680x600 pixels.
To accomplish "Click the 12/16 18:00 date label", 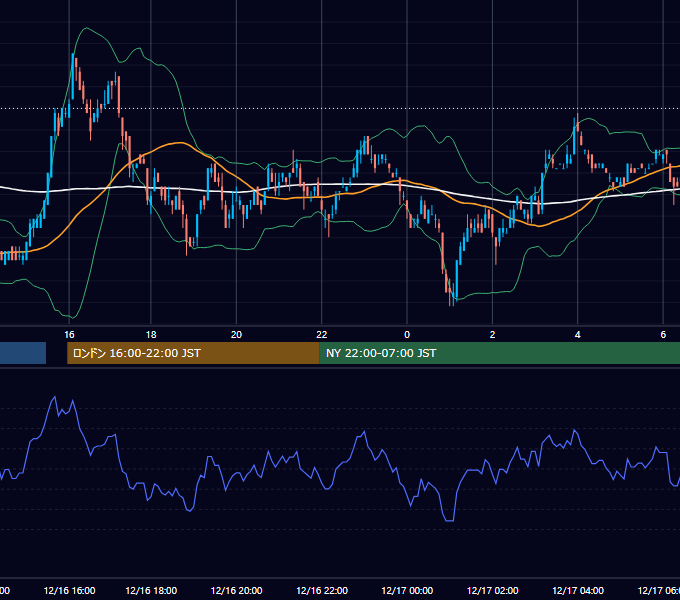I will (x=151, y=590).
